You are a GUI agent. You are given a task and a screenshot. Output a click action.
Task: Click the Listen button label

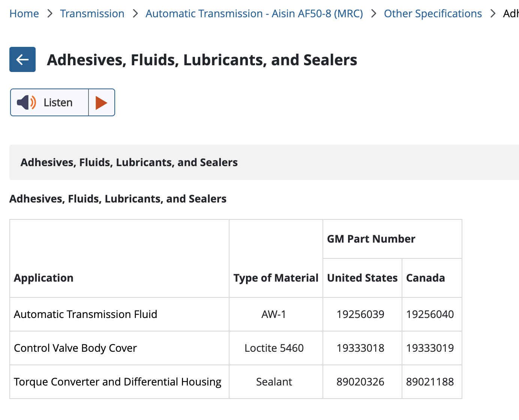(58, 102)
